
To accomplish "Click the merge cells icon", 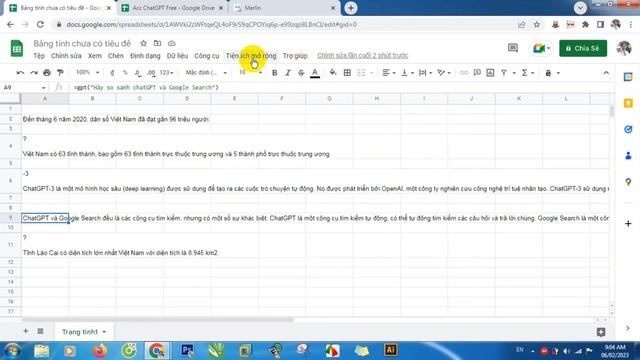I will [x=361, y=73].
